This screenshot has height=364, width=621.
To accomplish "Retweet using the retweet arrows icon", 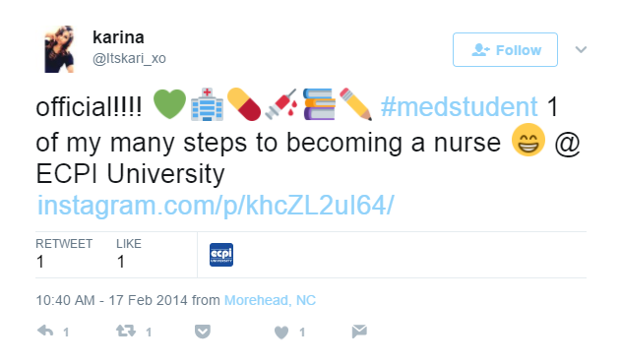I will tap(126, 331).
